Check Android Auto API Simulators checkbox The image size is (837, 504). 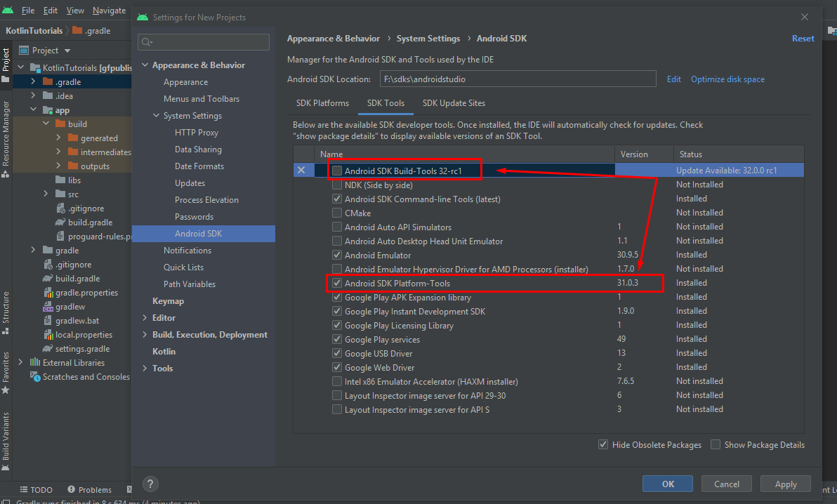click(337, 227)
